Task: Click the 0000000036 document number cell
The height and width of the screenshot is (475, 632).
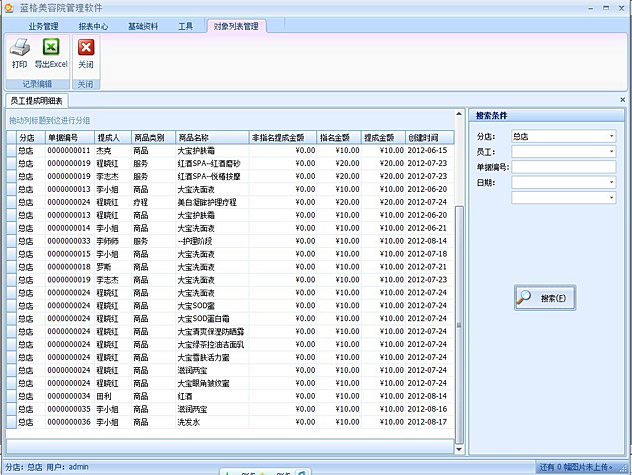Action: 69,422
